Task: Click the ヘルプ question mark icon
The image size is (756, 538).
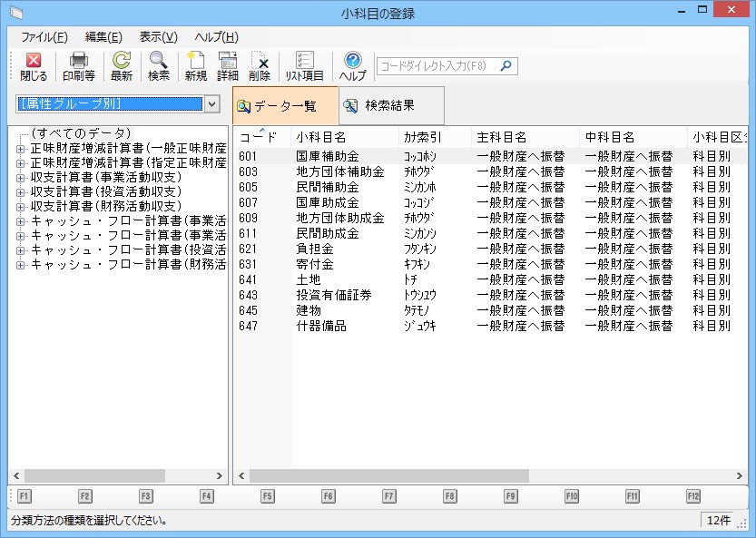Action: click(x=352, y=61)
